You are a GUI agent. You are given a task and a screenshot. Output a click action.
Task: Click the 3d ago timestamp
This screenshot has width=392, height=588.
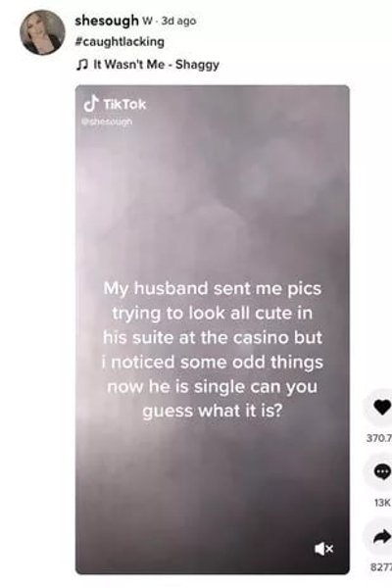click(x=178, y=21)
